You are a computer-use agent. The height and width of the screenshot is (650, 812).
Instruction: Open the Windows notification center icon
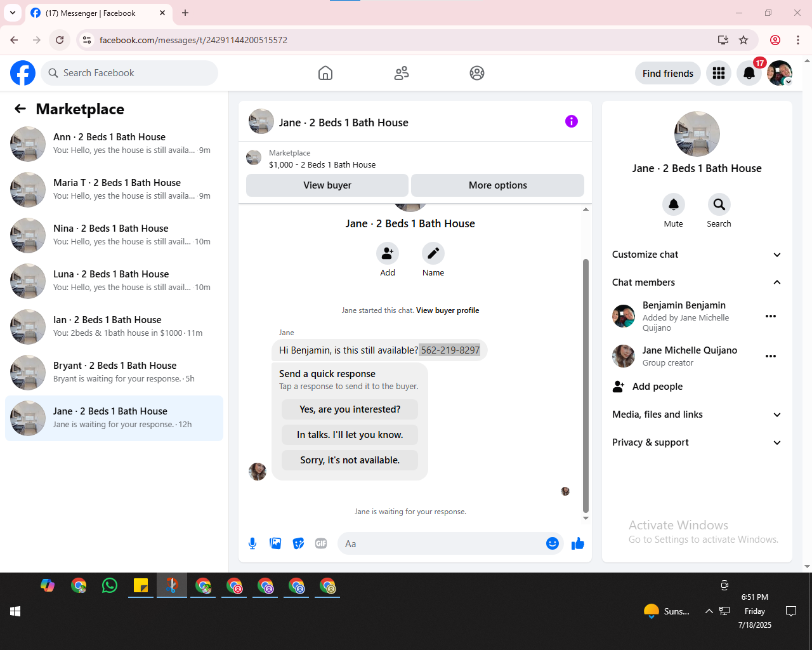pos(791,611)
